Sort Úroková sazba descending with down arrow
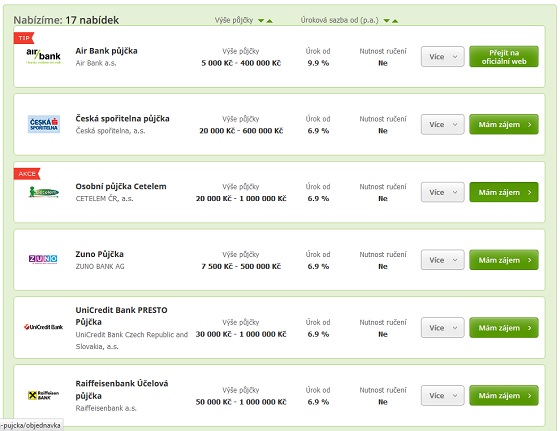Viewport: 560px width, 431px height. (386, 21)
